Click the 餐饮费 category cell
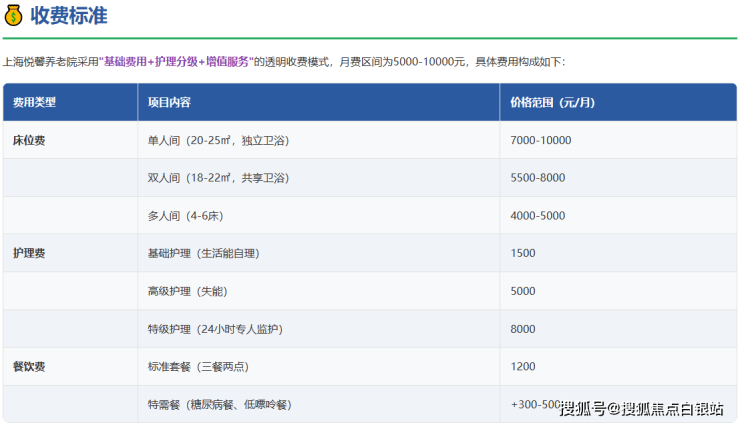 coord(29,367)
